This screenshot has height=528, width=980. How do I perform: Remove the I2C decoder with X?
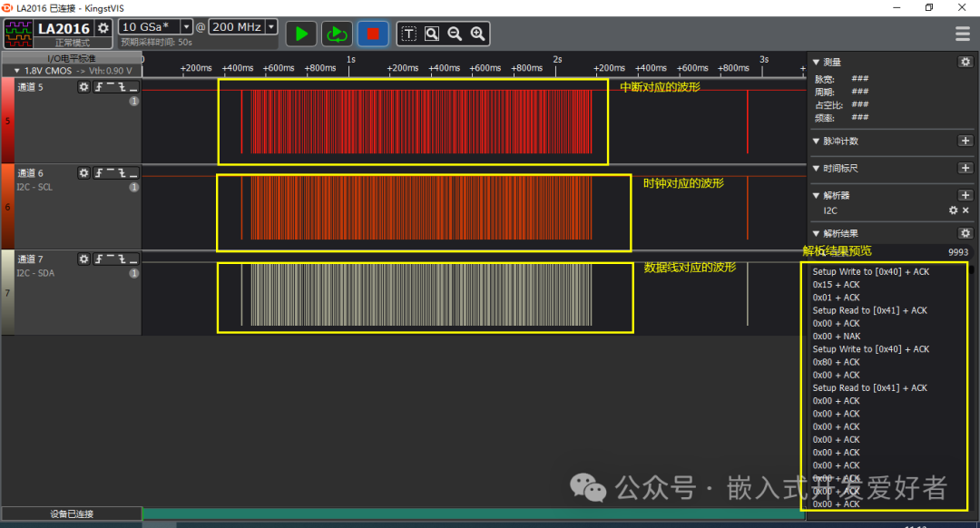[965, 210]
